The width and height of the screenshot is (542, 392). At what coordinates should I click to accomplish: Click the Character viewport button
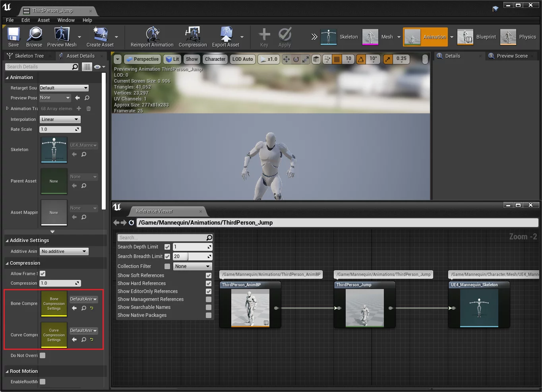pyautogui.click(x=215, y=59)
